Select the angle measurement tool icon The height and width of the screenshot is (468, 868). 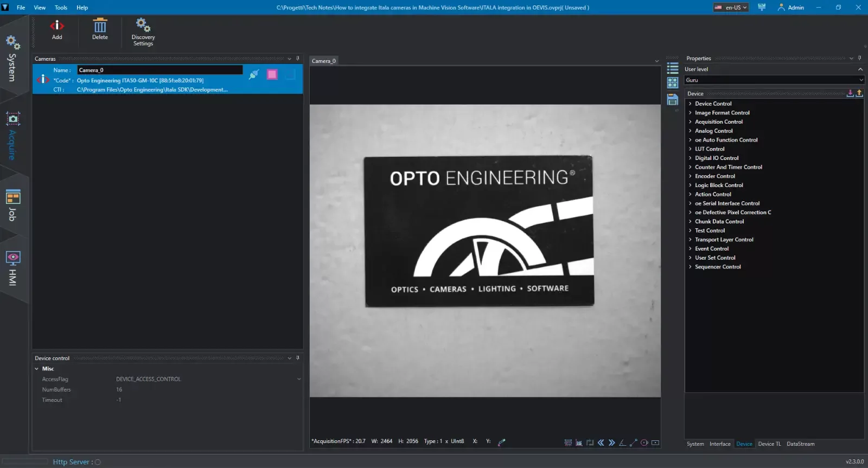[x=622, y=443]
